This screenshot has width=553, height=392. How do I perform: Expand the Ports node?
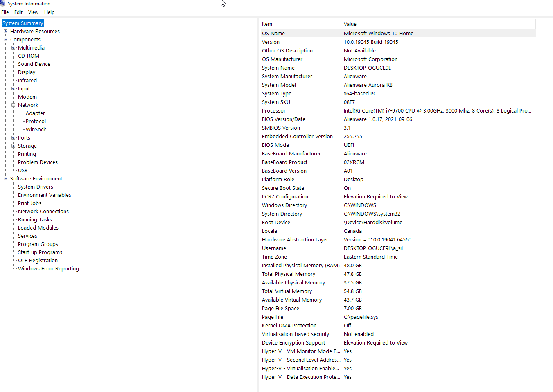click(14, 138)
